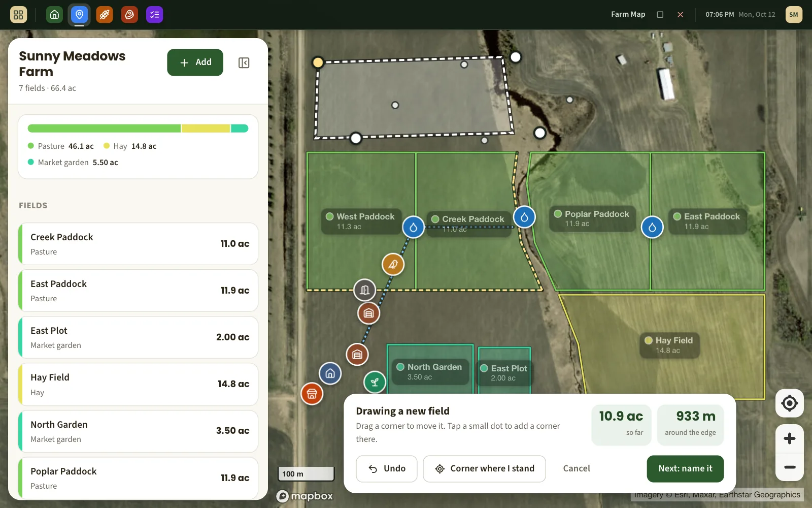Open the red livestock app icon
Image resolution: width=812 pixels, height=508 pixels.
(x=129, y=15)
